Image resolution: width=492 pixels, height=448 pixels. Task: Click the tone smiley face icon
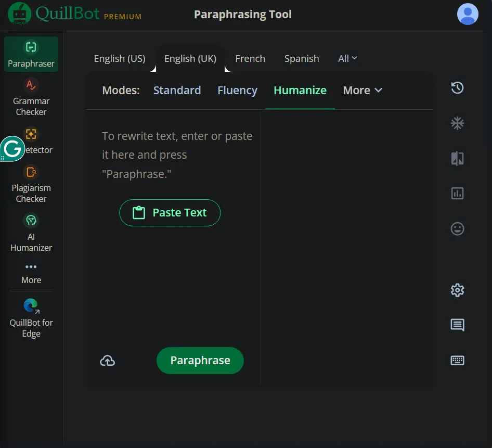click(x=457, y=228)
